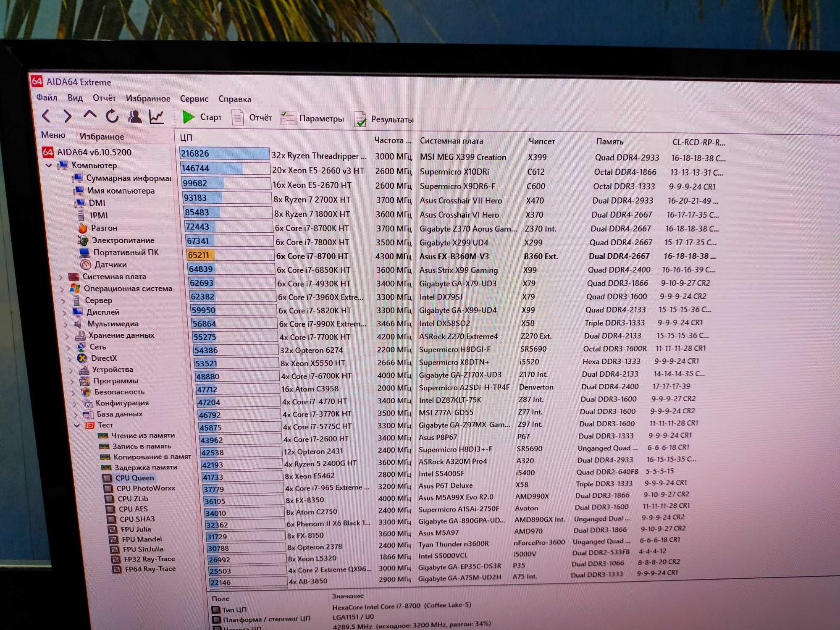Screen dimensions: 840x630
Task: Select the FPU SinJulia benchmark
Action: [x=137, y=549]
